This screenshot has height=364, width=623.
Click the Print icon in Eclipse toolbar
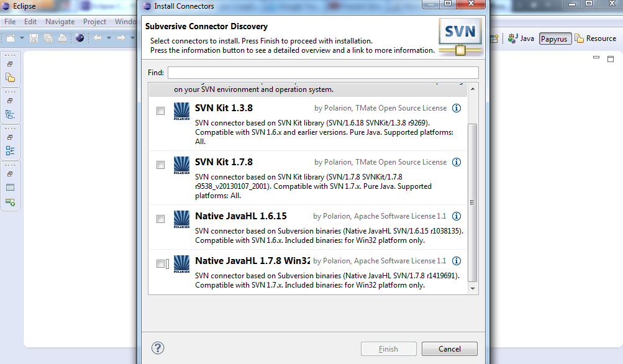click(x=62, y=38)
